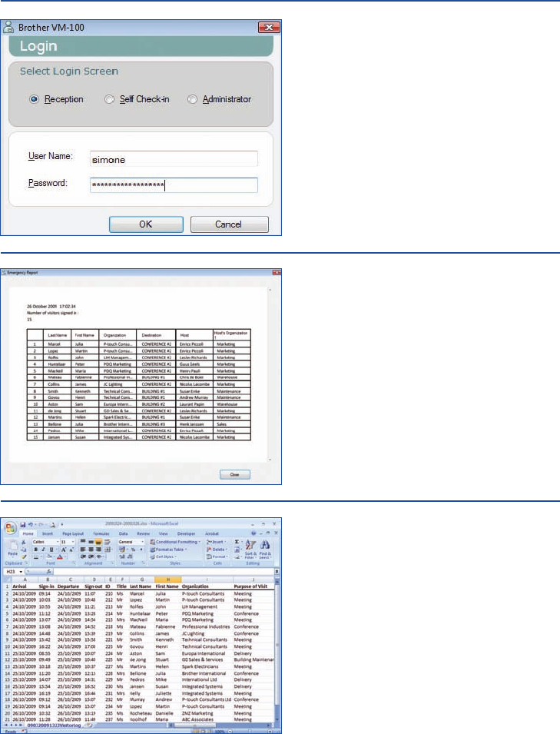Open the Format as Table dropdown

tap(169, 549)
